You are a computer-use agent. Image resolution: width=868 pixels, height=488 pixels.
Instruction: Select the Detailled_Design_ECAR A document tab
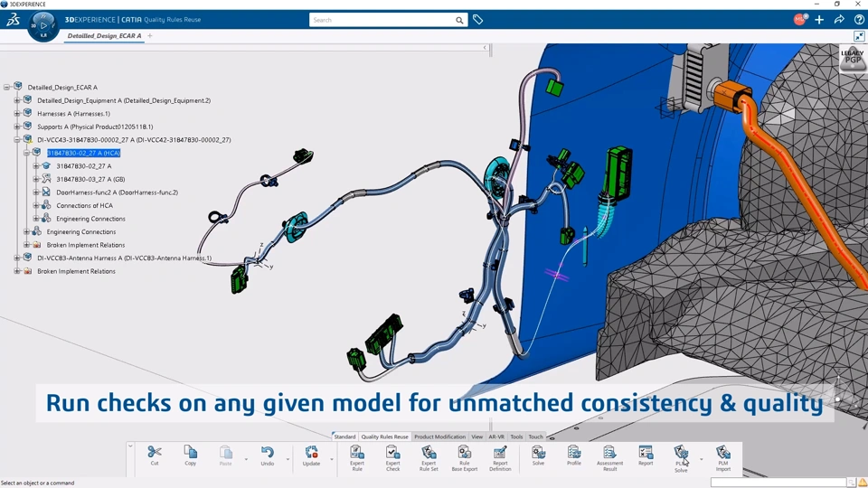coord(104,36)
